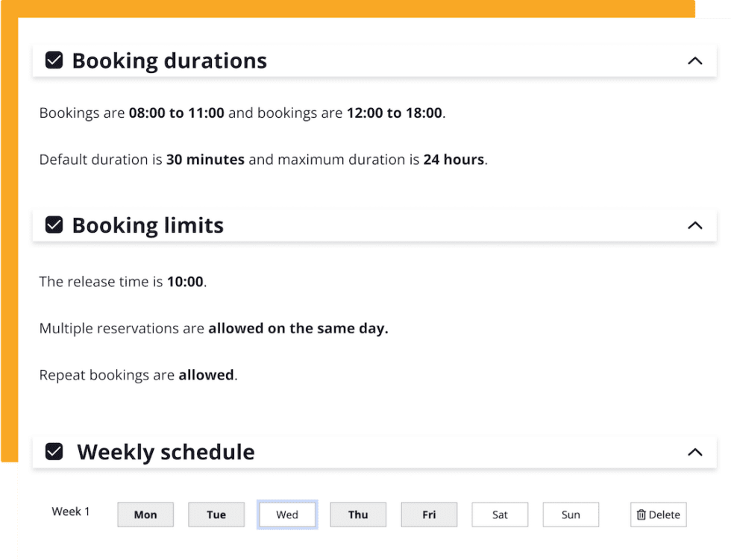Deselect Tue in Week 1
This screenshot has width=731, height=560.
pyautogui.click(x=216, y=515)
